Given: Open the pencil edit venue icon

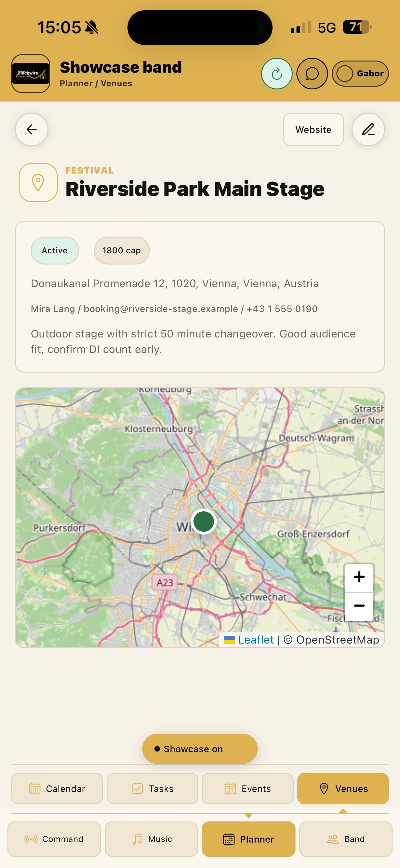Looking at the screenshot, I should [x=368, y=129].
